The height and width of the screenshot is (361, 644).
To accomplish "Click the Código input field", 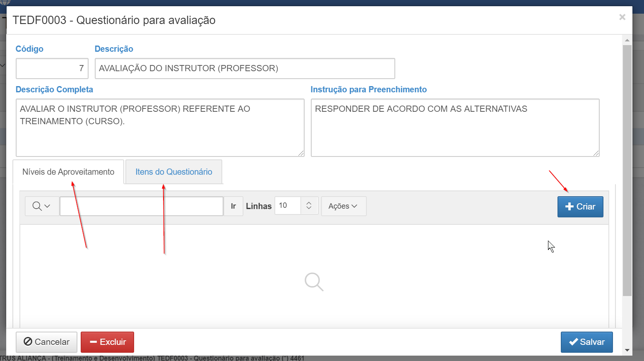I will (52, 68).
